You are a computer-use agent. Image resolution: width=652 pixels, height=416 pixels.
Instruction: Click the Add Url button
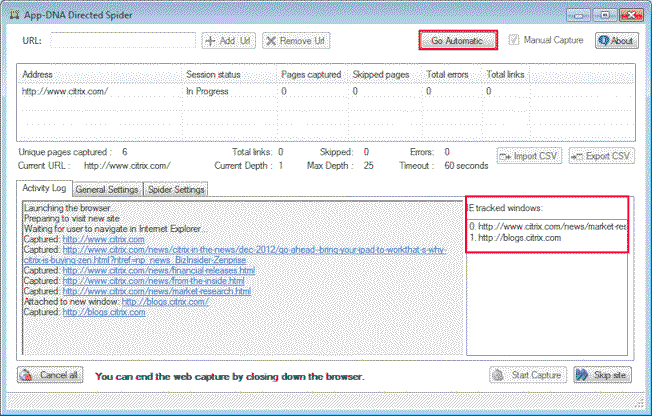pos(229,41)
